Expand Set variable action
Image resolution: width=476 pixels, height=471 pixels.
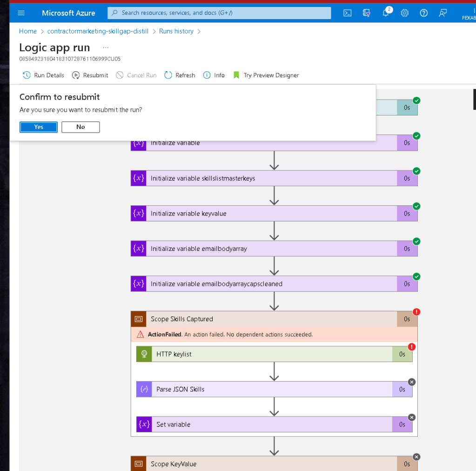pyautogui.click(x=274, y=424)
